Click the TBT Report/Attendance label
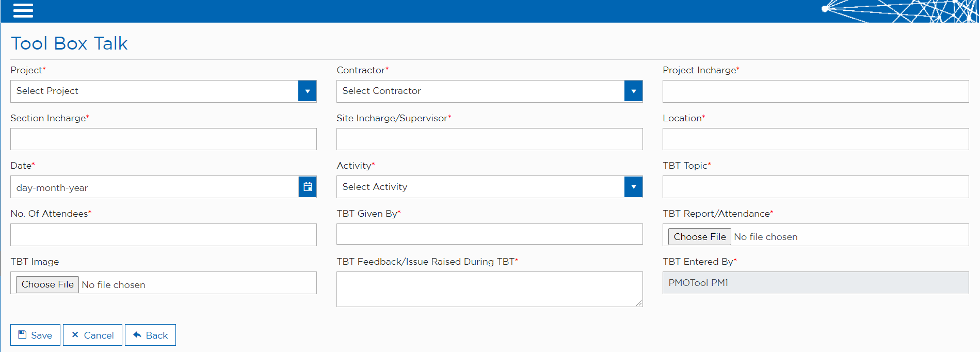Screen dimensions: 980x352 718,214
